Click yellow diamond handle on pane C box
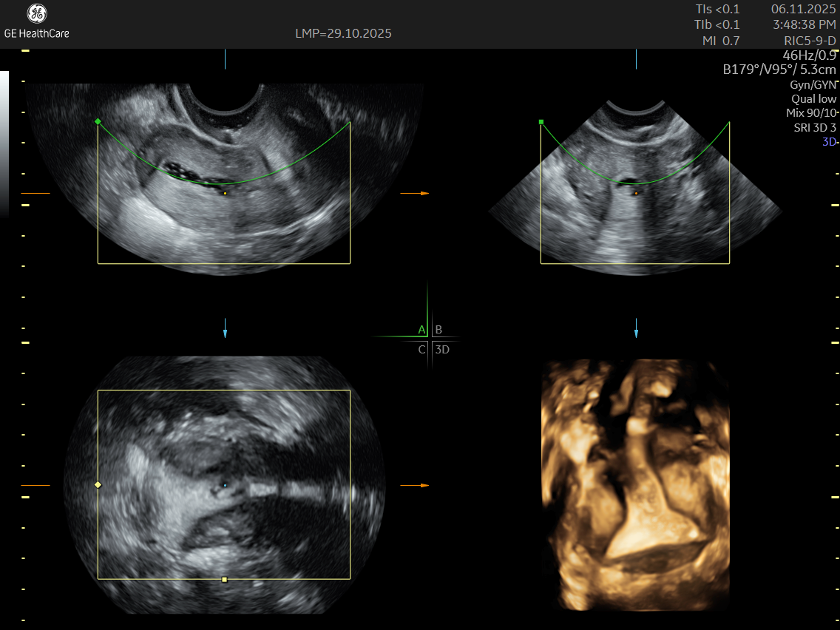The width and height of the screenshot is (840, 630). coord(98,485)
